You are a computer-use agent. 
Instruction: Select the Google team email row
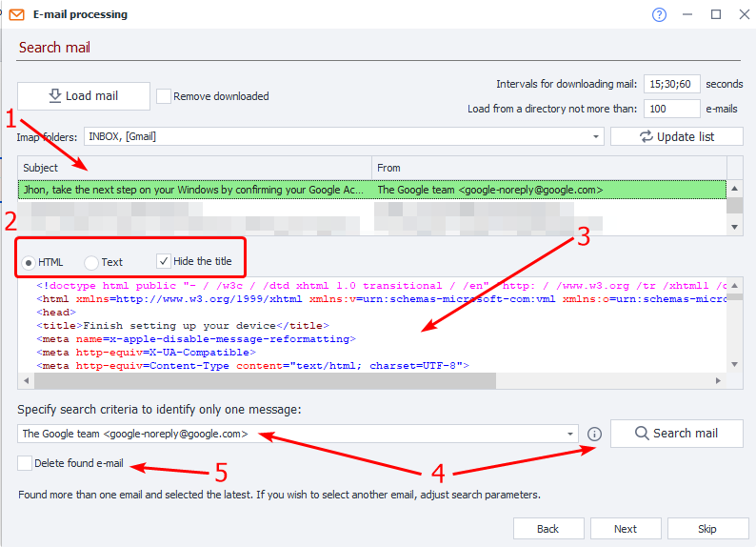pyautogui.click(x=371, y=190)
